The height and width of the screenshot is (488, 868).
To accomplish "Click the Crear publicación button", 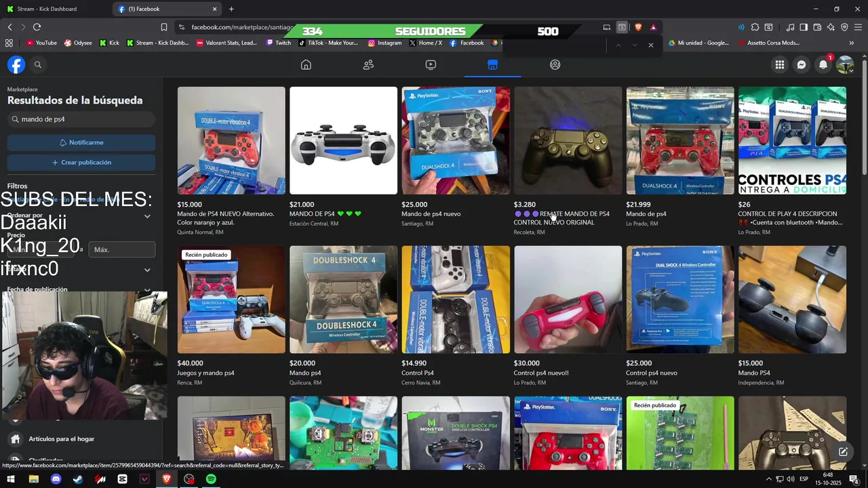I will tap(81, 163).
